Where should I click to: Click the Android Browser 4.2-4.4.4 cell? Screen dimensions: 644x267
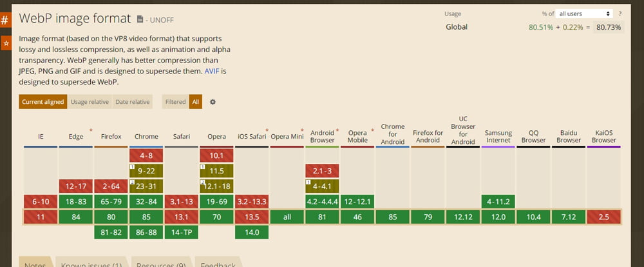click(323, 202)
